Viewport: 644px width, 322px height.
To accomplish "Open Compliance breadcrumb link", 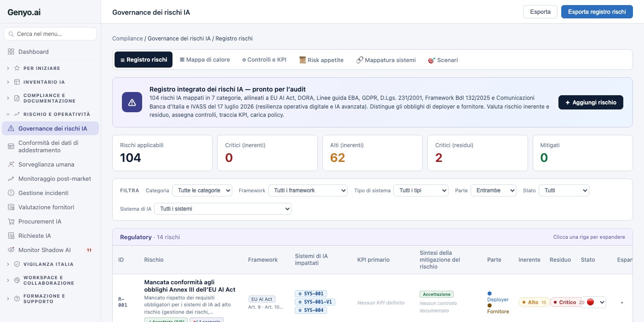I will pyautogui.click(x=127, y=39).
